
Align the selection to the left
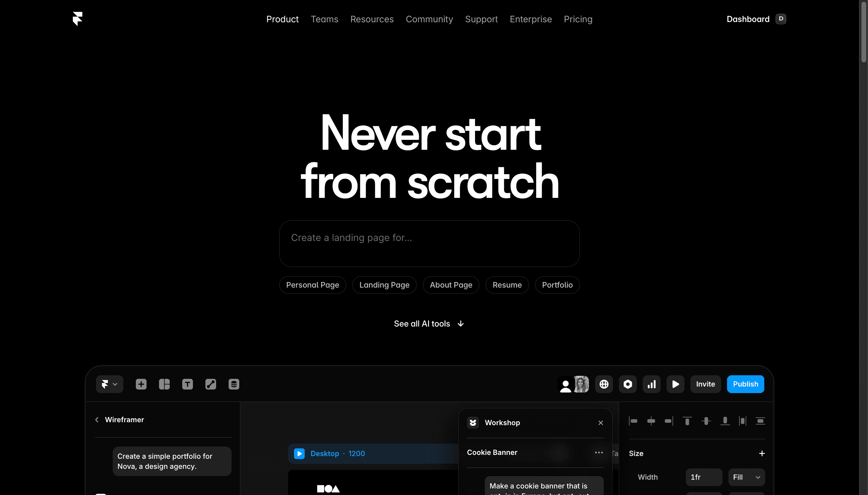(x=633, y=421)
